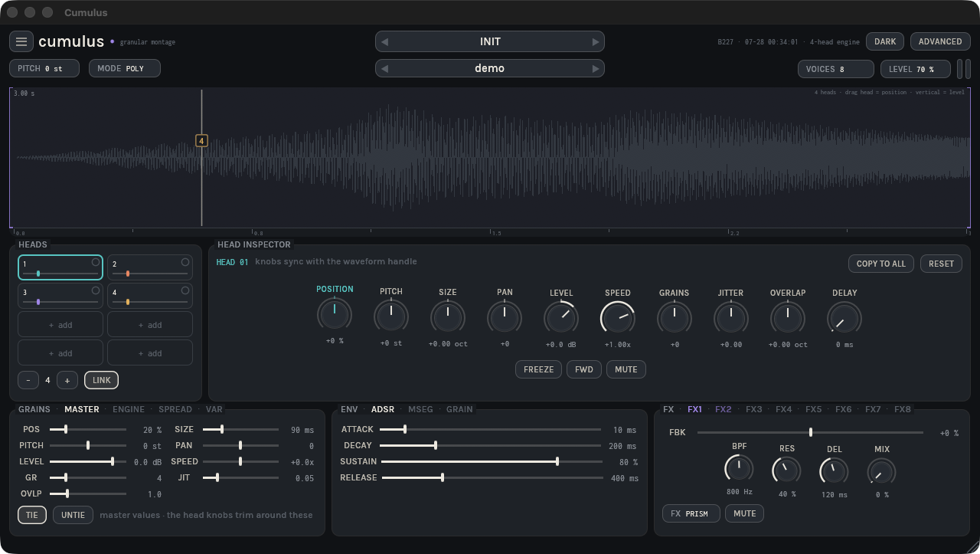The image size is (980, 554).
Task: Click the DEL knob in FX panel
Action: click(x=834, y=471)
